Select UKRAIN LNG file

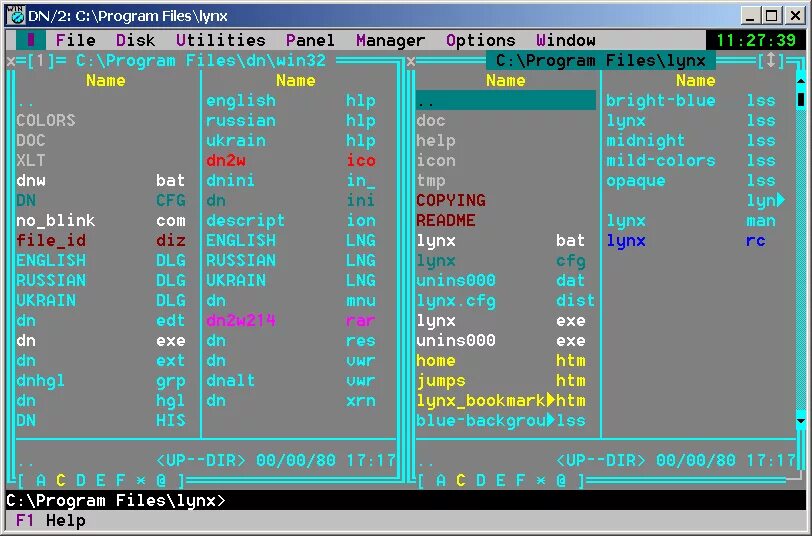click(x=291, y=280)
